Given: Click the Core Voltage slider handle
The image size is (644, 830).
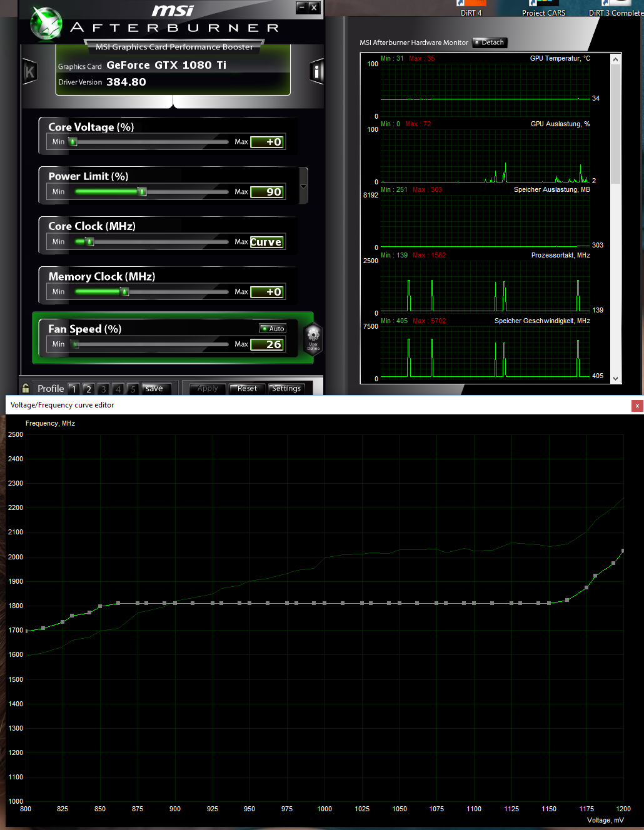Looking at the screenshot, I should click(x=73, y=142).
